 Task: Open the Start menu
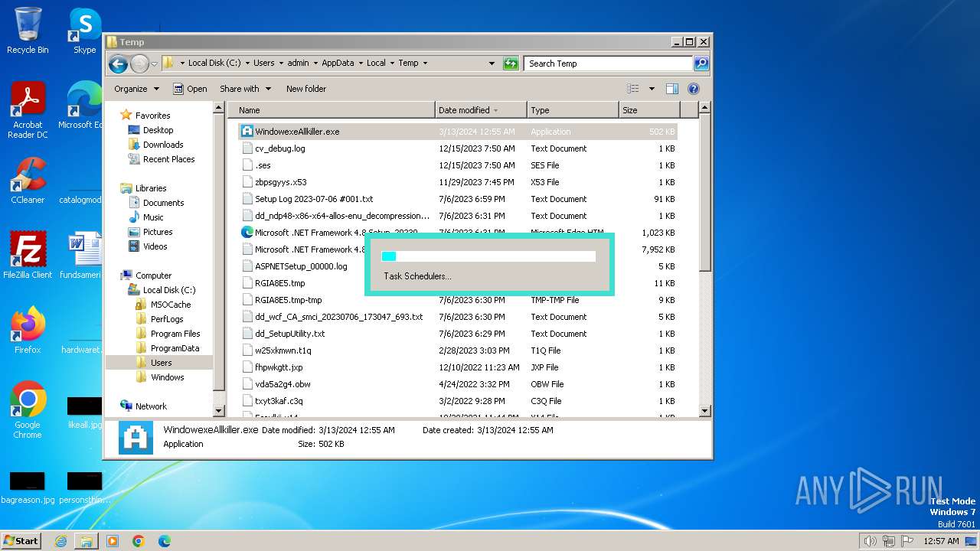(21, 541)
